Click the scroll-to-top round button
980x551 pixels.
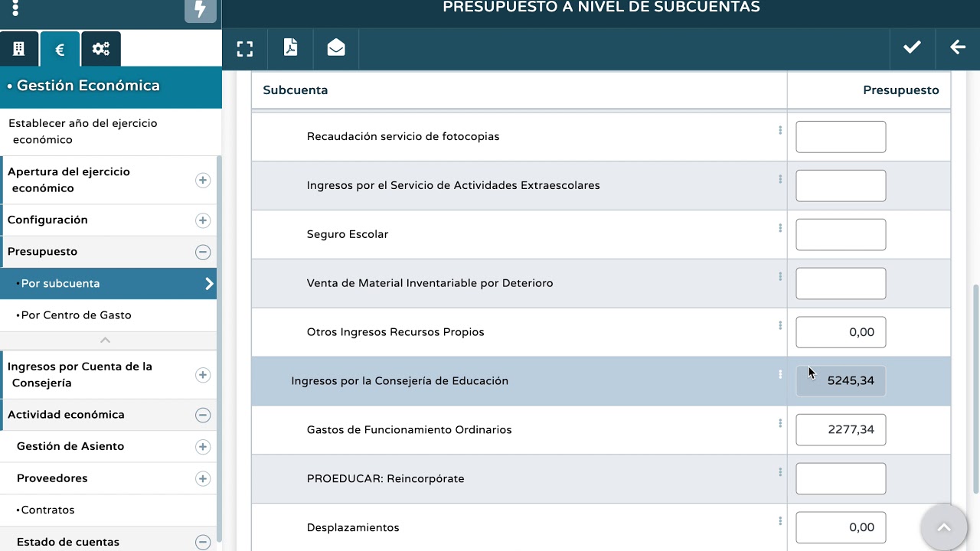pos(944,527)
